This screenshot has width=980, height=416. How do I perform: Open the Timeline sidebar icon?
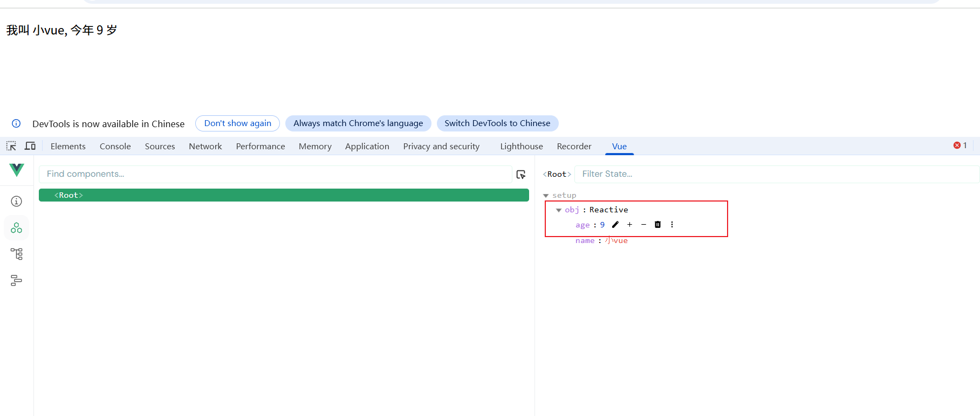(x=17, y=280)
